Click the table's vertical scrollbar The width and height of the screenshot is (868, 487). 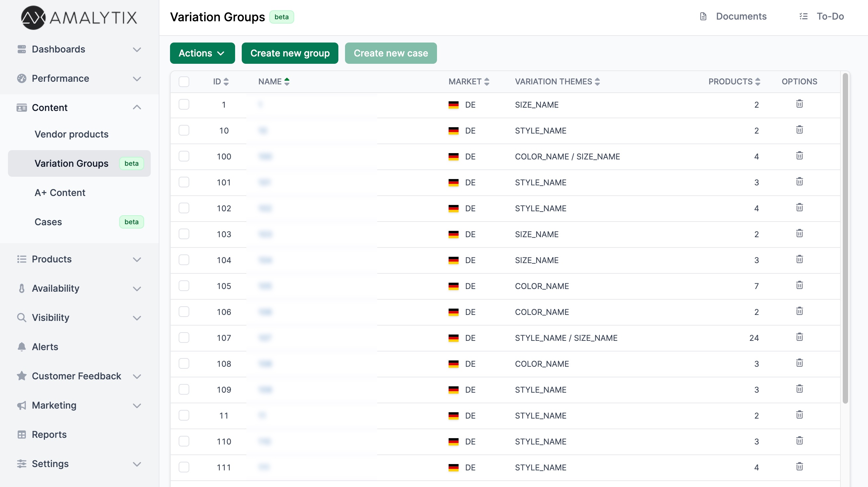click(845, 236)
